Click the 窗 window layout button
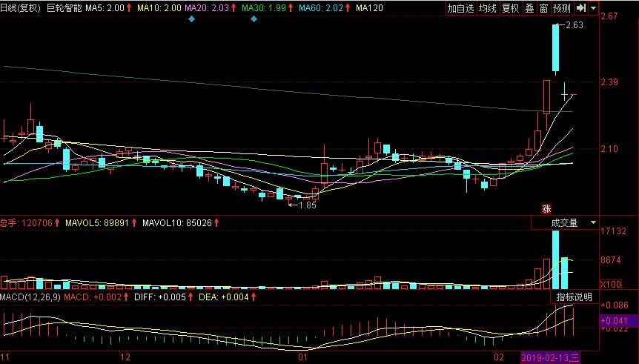 (x=543, y=8)
